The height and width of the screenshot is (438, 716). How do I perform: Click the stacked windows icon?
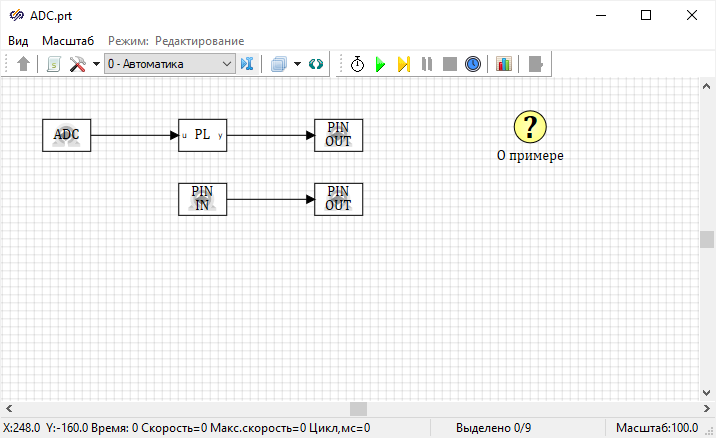tap(279, 64)
